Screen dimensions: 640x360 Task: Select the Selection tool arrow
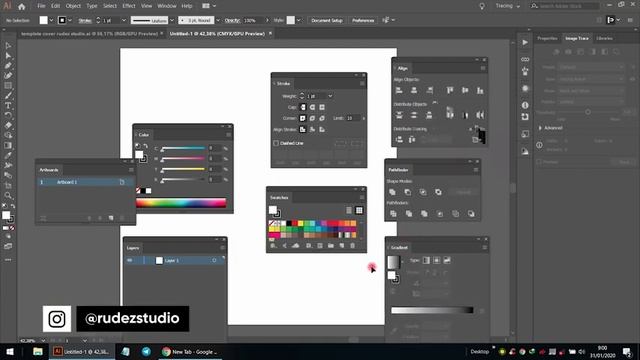(8, 46)
